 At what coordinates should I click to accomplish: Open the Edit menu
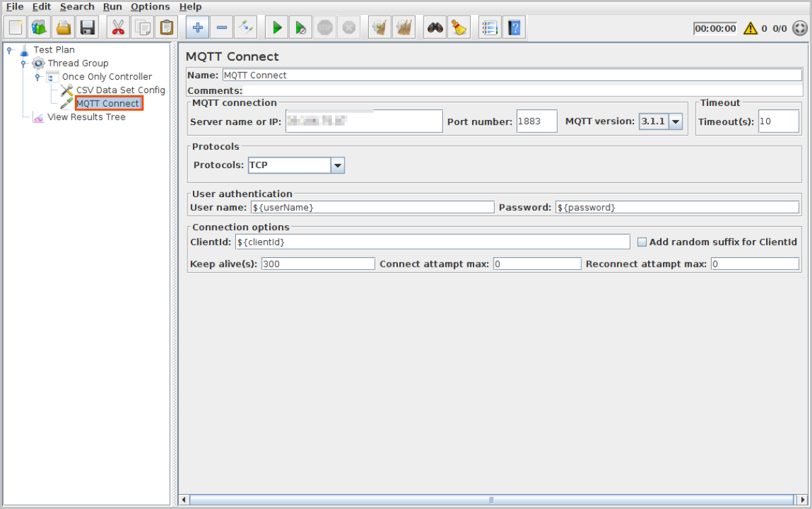point(41,7)
